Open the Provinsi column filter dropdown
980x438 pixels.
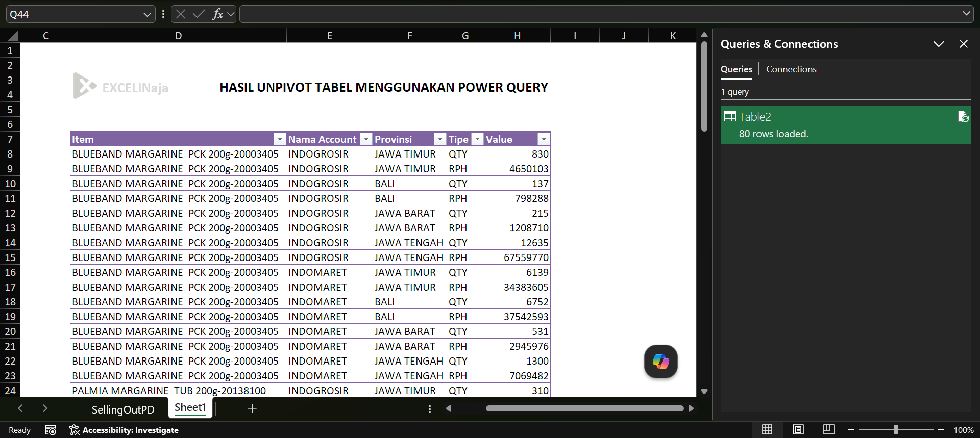pos(440,139)
